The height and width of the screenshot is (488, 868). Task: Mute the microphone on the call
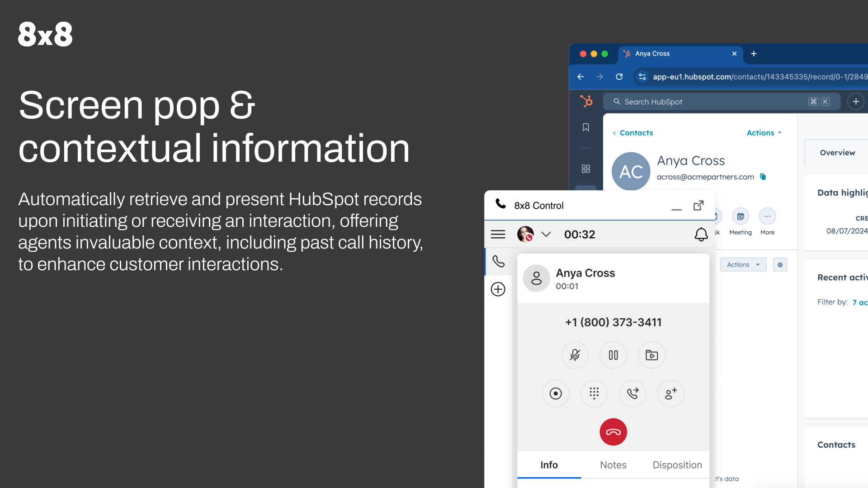coord(575,355)
